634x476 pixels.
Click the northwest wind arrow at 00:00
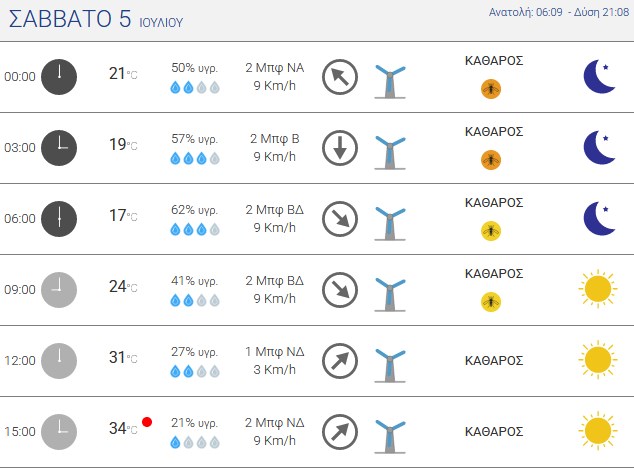pos(340,77)
